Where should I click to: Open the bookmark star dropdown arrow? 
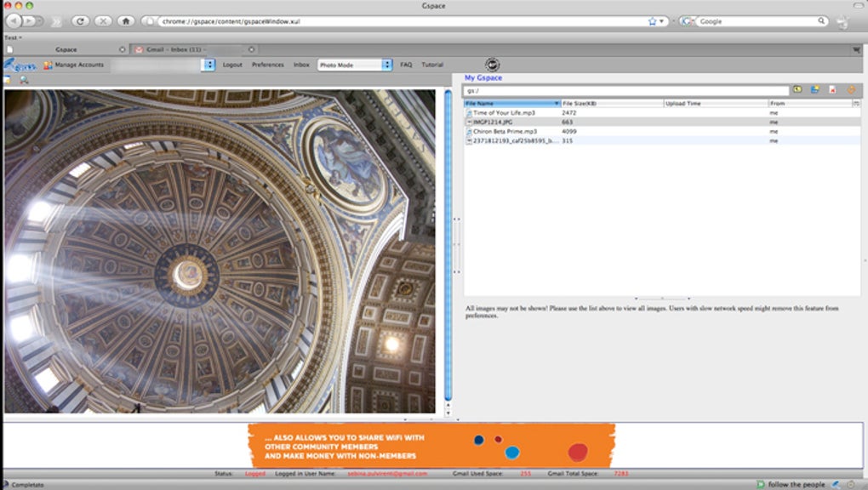[x=661, y=21]
